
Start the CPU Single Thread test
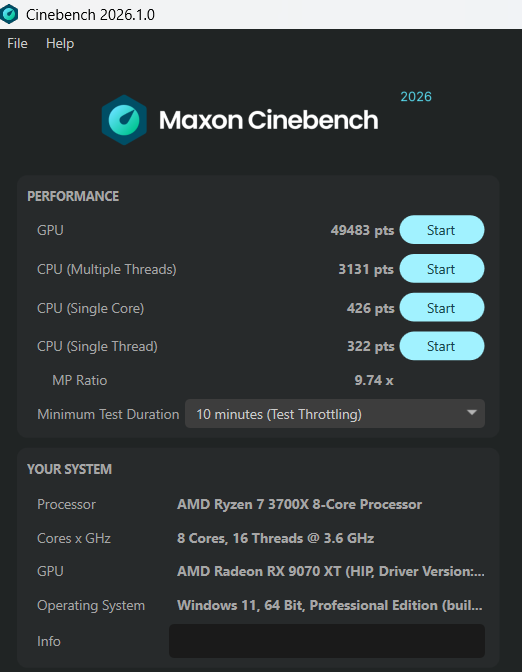[442, 346]
